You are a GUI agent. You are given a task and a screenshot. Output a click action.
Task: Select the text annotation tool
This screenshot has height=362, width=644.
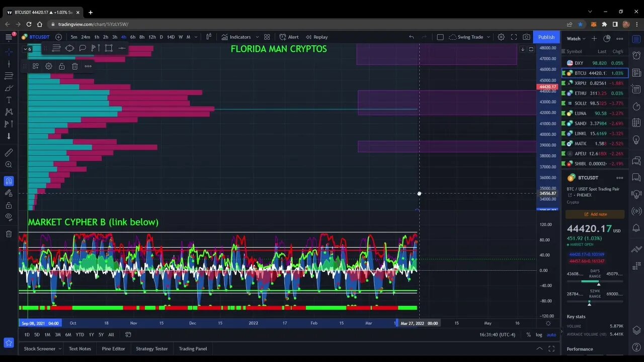point(9,100)
